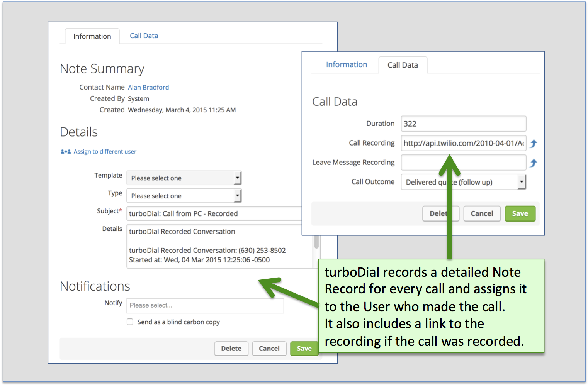
Task: Click the Subject field with turboDial text
Action: pyautogui.click(x=214, y=213)
